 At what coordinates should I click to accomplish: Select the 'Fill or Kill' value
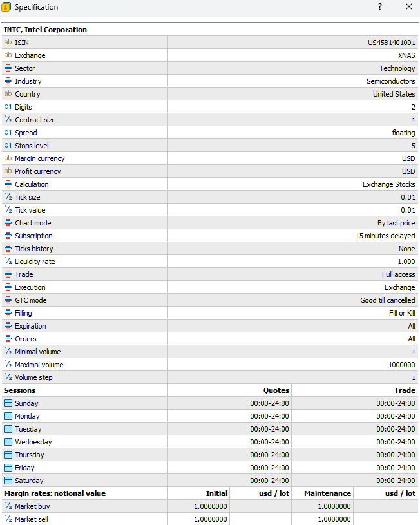pyautogui.click(x=402, y=313)
